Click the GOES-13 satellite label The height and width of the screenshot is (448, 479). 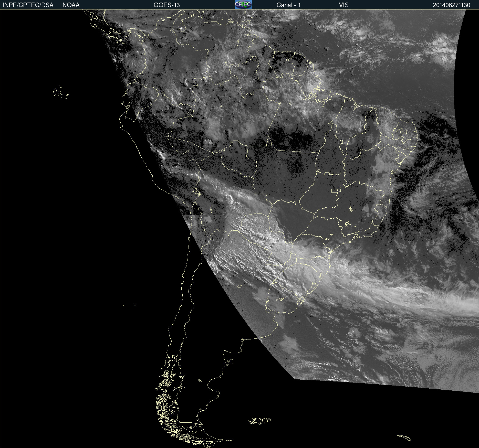166,5
